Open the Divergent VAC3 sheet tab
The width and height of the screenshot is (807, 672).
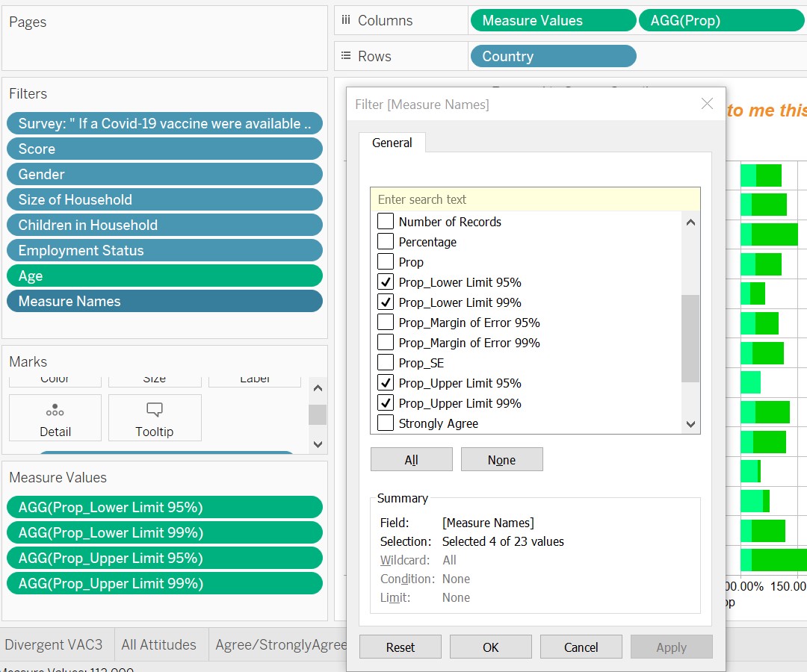click(x=53, y=645)
